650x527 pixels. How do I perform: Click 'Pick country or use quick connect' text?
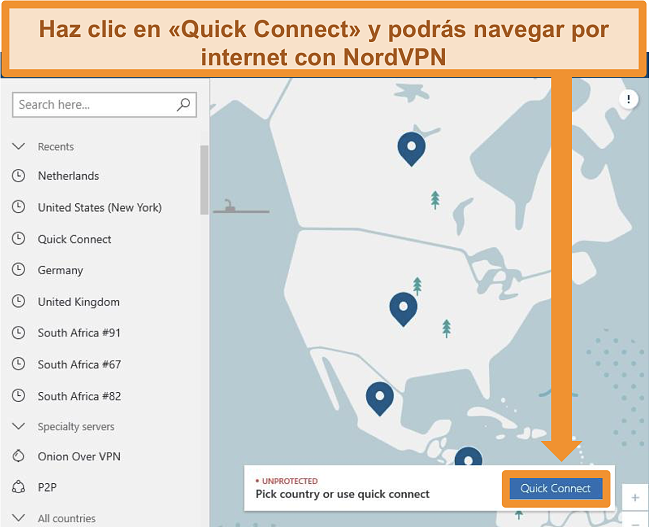coord(342,494)
